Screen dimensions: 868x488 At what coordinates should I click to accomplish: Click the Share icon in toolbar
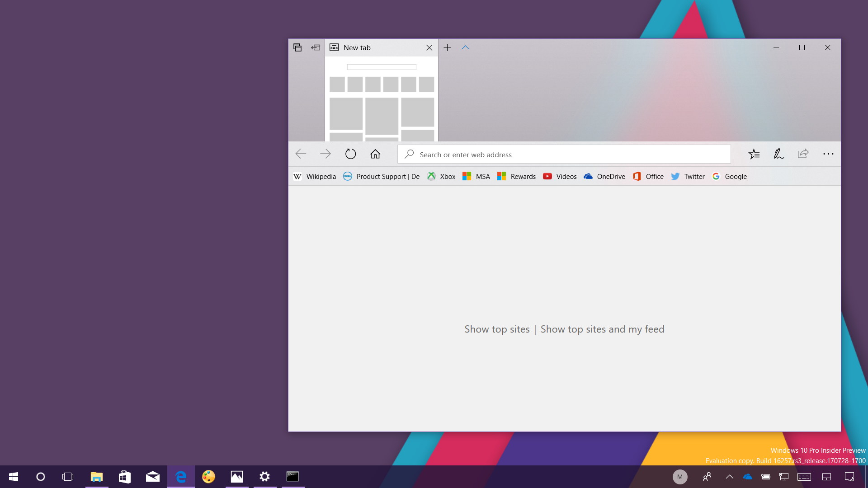(x=803, y=154)
